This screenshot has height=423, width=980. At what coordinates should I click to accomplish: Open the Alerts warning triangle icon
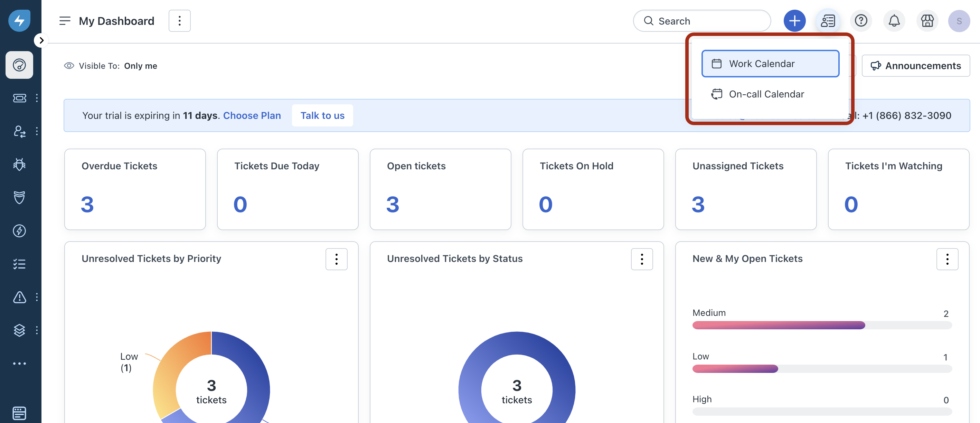click(x=19, y=297)
